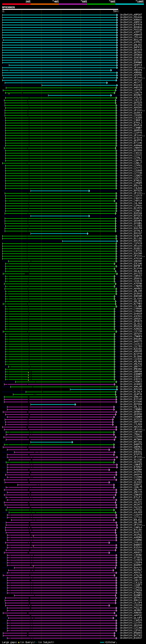Select hit UniRef100_B7HQ82
This screenshot has height=644, width=146.
[x=131, y=593]
